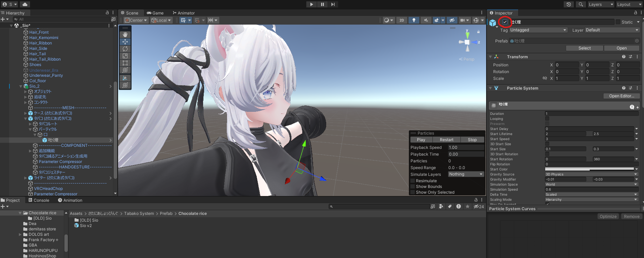Select the Rotate tool

point(125,49)
